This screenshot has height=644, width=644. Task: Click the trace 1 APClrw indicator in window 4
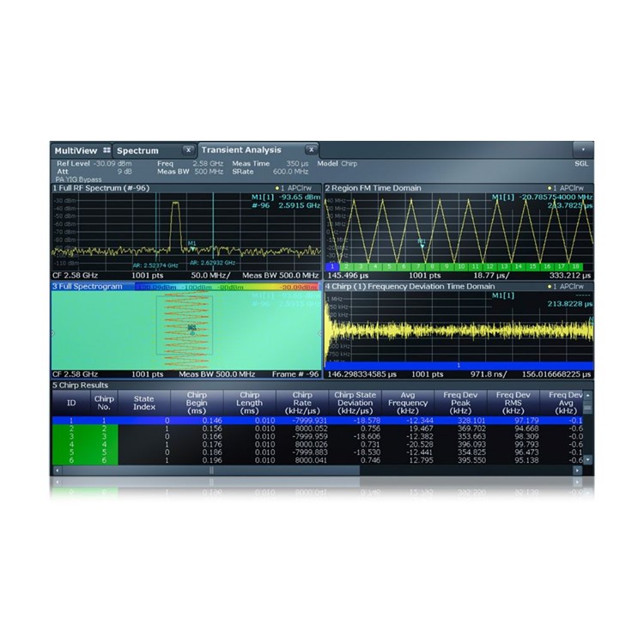click(x=565, y=286)
